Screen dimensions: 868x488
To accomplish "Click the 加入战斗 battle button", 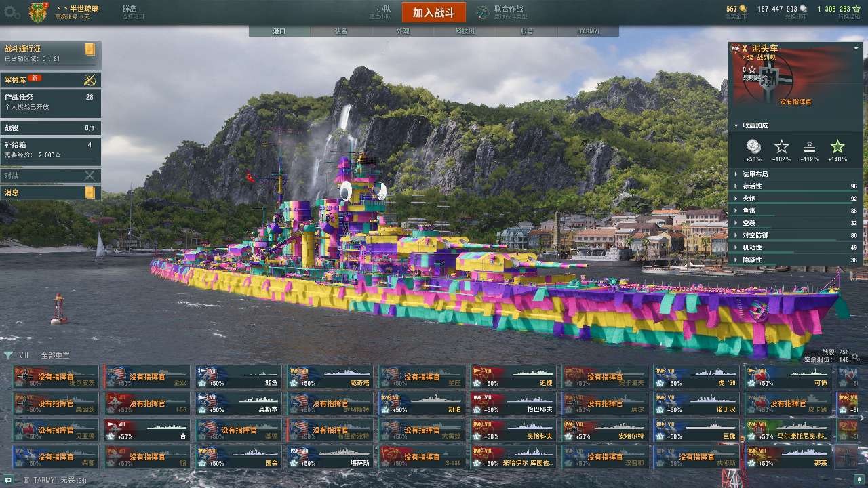I will [x=434, y=12].
